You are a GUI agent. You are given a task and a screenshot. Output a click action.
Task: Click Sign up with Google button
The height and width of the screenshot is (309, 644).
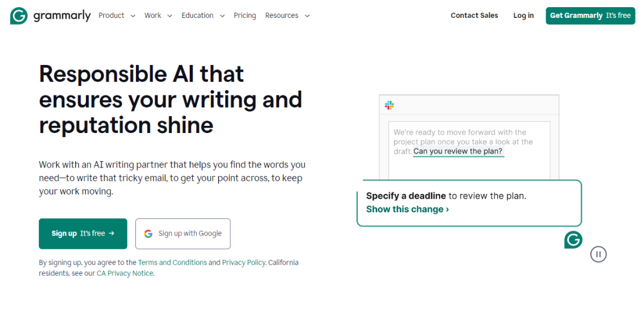pos(183,234)
